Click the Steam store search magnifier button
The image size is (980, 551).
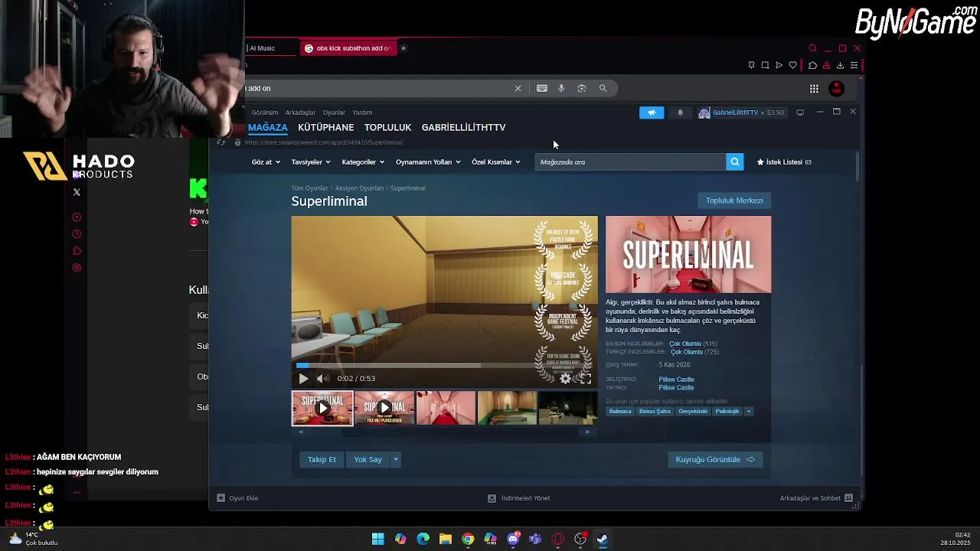point(734,161)
